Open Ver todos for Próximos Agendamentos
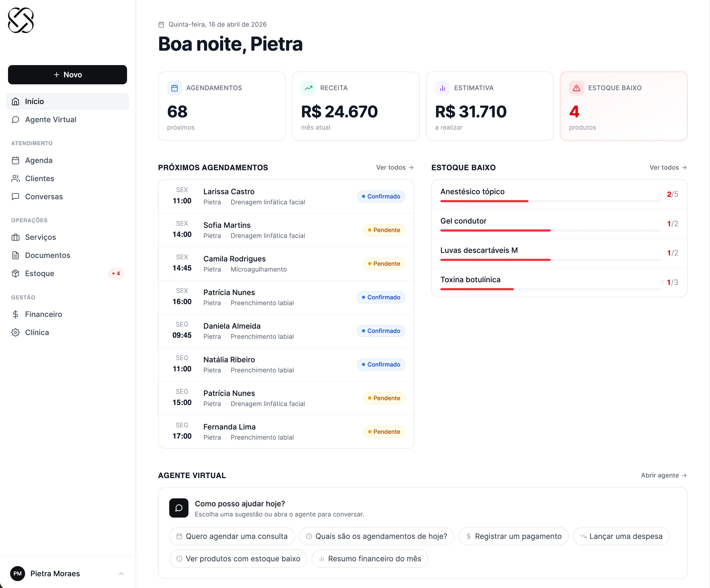The image size is (710, 588). 395,168
